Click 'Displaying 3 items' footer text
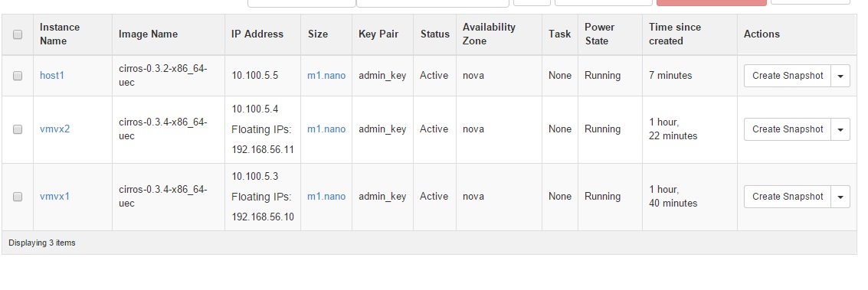 tap(42, 243)
